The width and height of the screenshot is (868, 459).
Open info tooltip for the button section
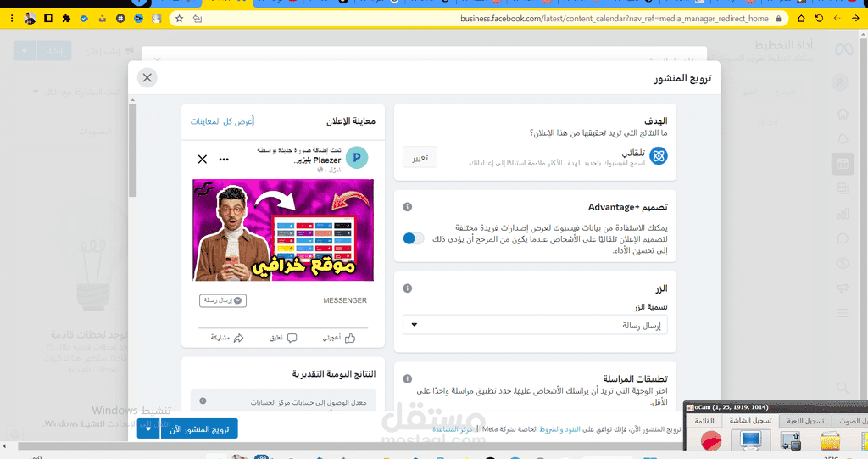(408, 288)
